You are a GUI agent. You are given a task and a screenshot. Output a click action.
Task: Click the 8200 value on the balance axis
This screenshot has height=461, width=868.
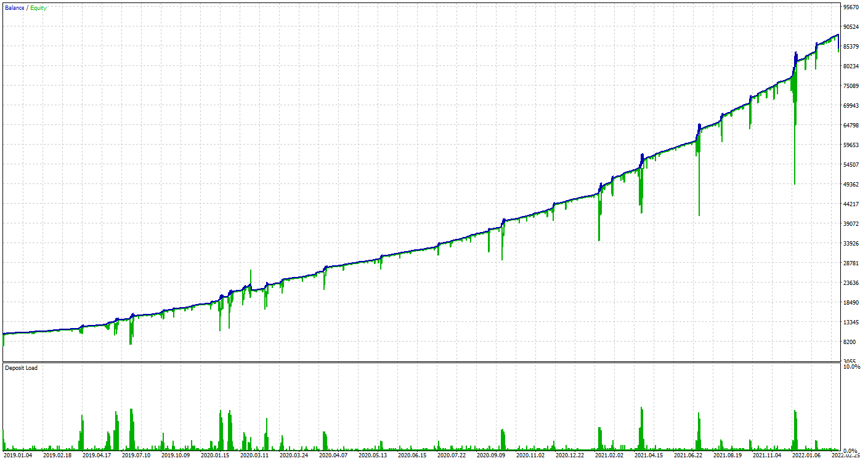[x=850, y=342]
